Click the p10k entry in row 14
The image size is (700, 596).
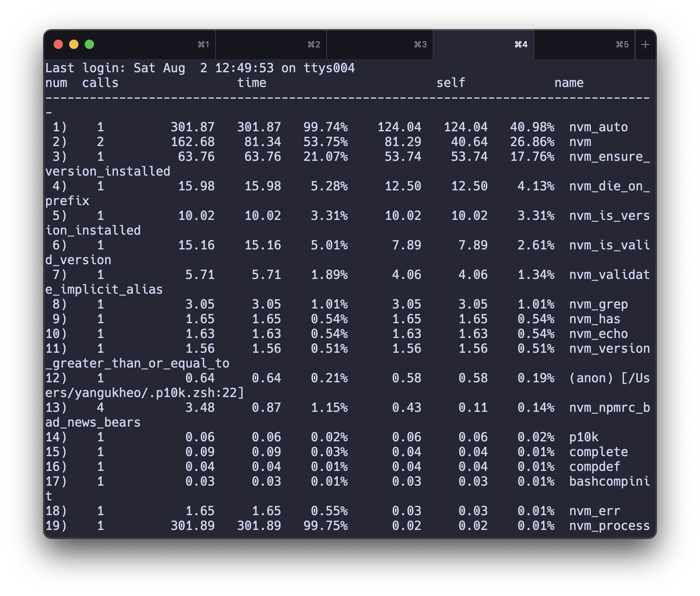pyautogui.click(x=583, y=437)
